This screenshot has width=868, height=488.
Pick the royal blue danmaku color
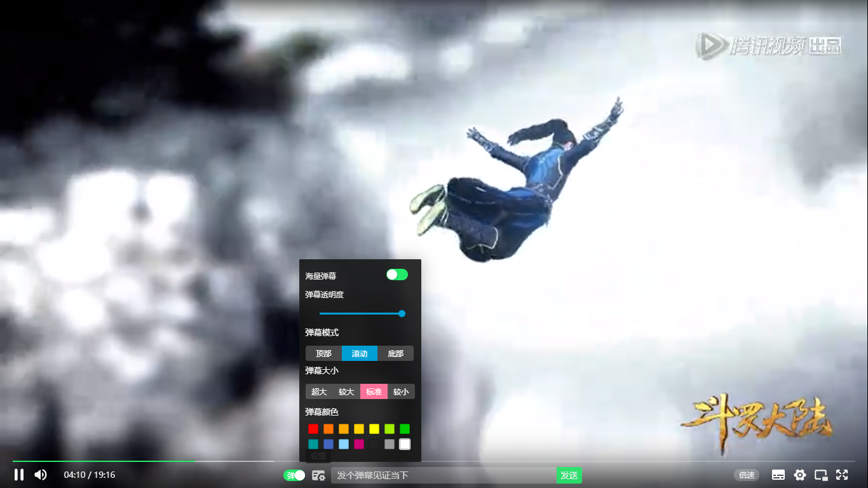[329, 444]
